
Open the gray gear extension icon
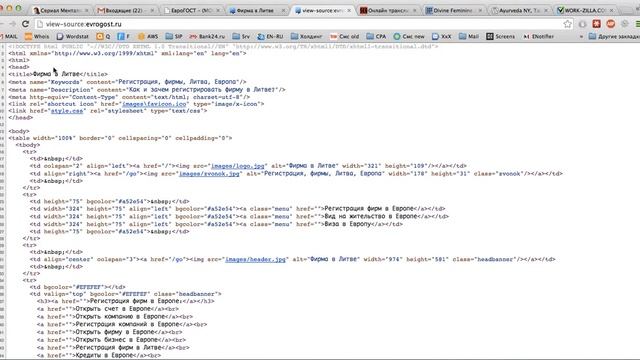[x=624, y=24]
